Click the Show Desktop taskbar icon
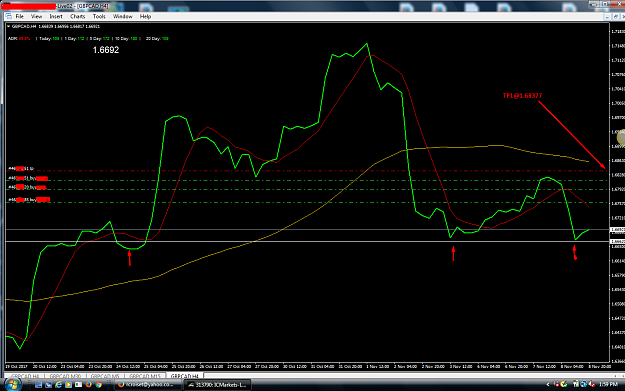Screen dimensions: 625x391 click(x=38, y=385)
